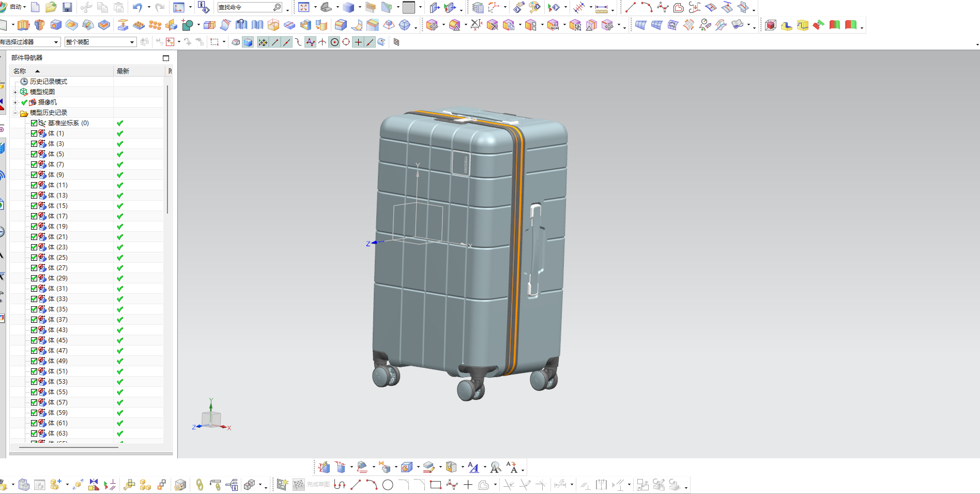Click the Move Face synchronous icon

[x=432, y=25]
